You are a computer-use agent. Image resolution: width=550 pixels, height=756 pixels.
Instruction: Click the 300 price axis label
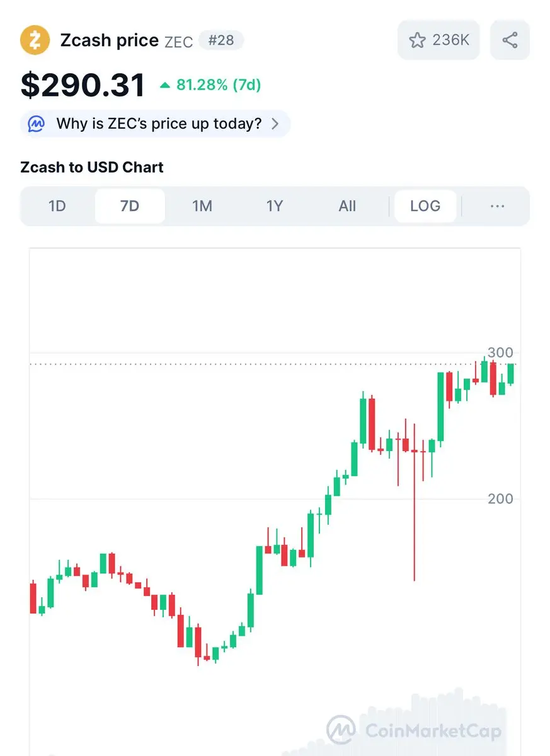click(500, 352)
